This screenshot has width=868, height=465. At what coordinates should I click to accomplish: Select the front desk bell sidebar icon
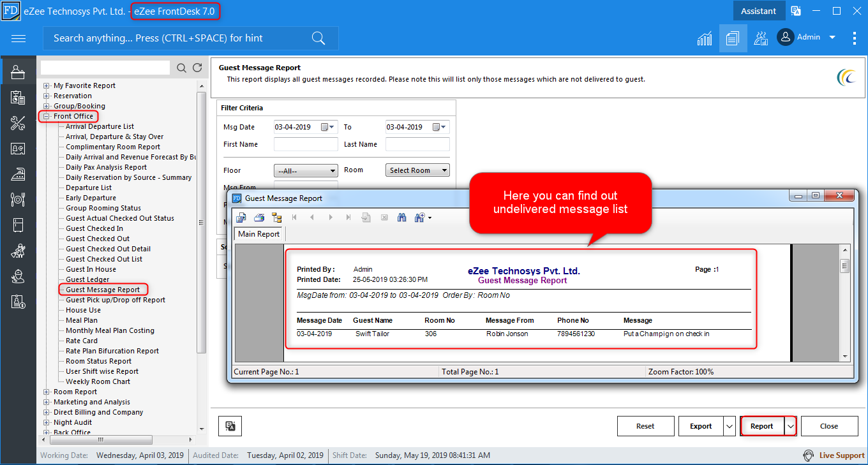pos(18,72)
